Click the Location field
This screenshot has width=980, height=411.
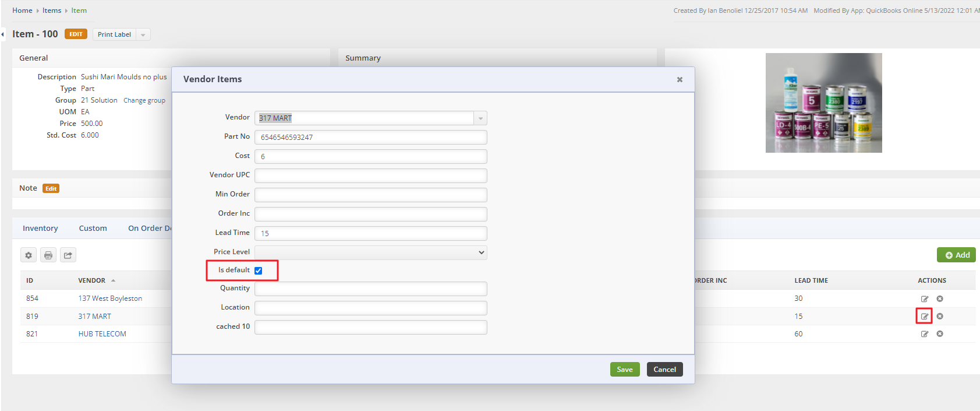(x=371, y=308)
